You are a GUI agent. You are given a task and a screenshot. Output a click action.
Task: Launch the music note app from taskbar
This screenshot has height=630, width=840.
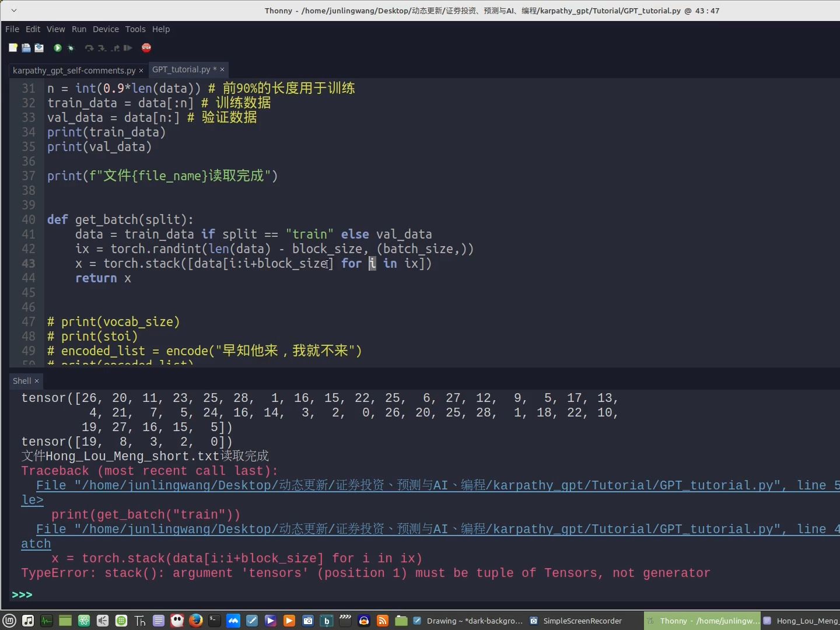click(28, 621)
